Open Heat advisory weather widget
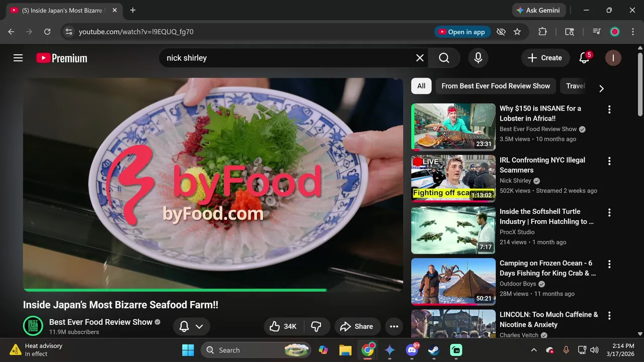The height and width of the screenshot is (362, 644). (x=37, y=350)
